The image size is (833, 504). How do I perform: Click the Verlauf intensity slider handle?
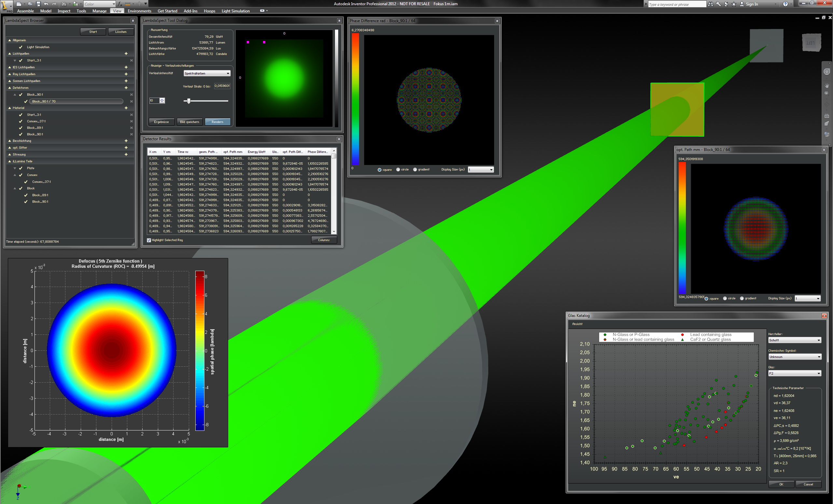pos(189,101)
